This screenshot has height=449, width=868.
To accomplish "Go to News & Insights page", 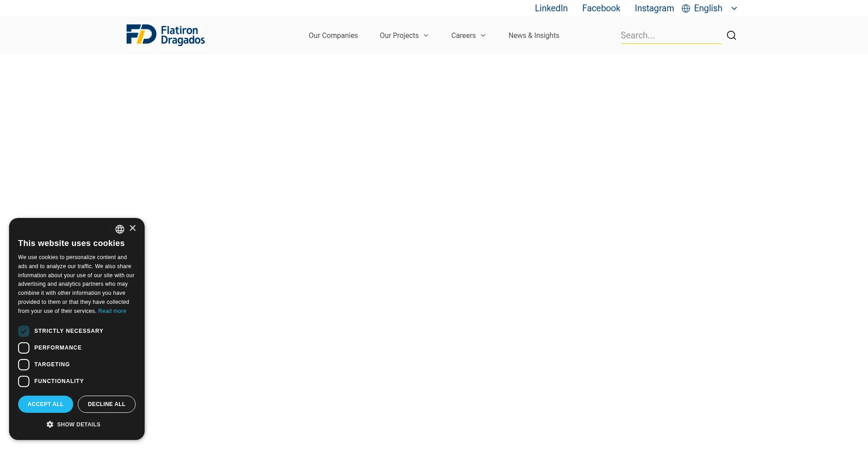I will (533, 36).
